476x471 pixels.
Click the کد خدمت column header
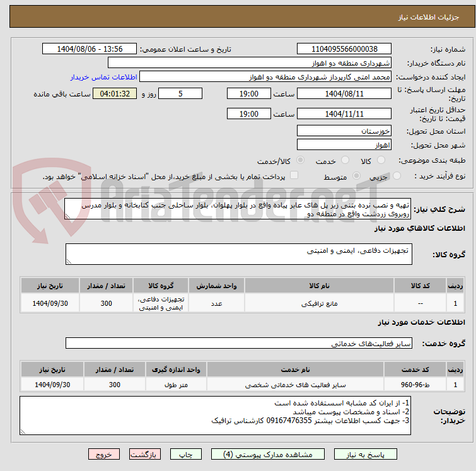415,369
